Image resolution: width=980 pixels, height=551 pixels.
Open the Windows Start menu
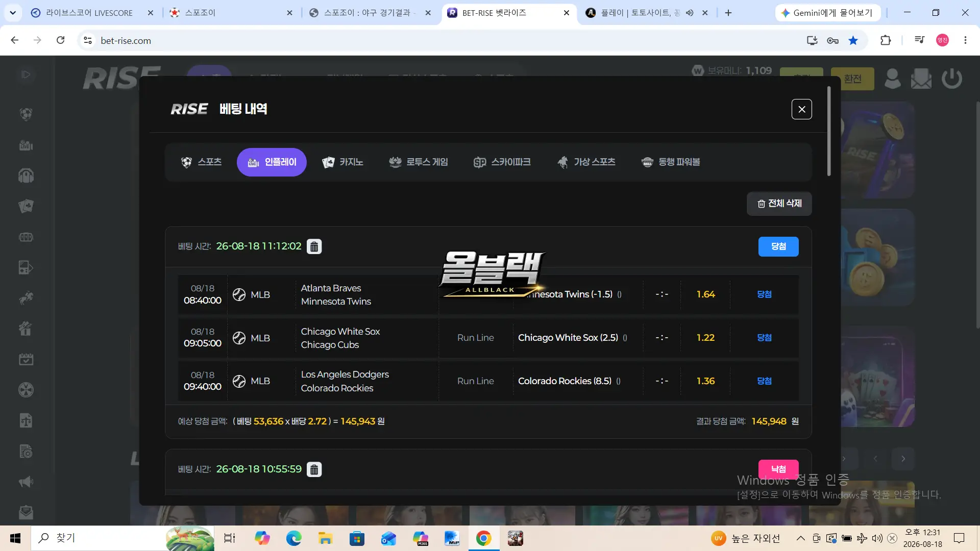(15, 538)
